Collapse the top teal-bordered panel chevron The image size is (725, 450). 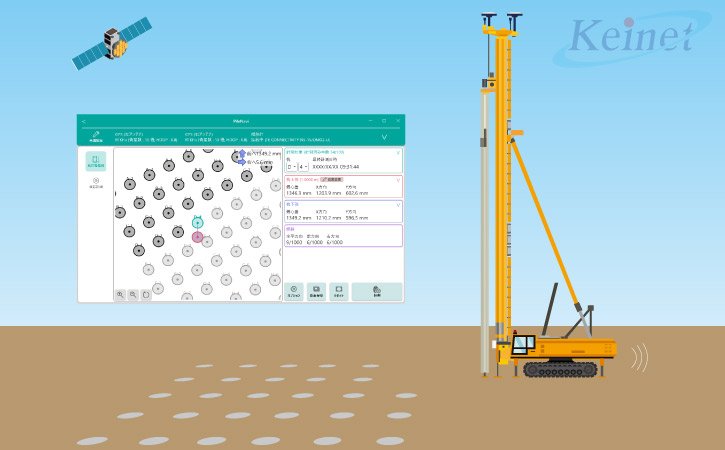coord(399,152)
